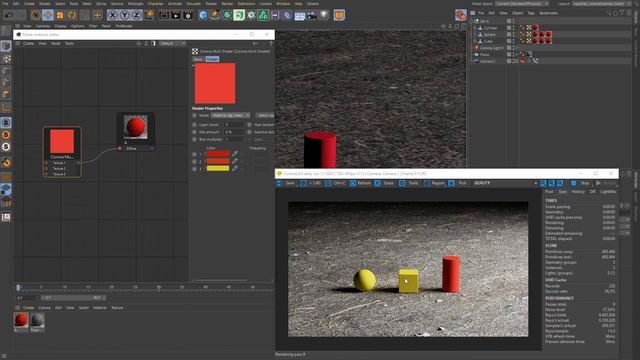Click eyedropper beside yellow color swatch
The height and width of the screenshot is (360, 640).
[235, 168]
